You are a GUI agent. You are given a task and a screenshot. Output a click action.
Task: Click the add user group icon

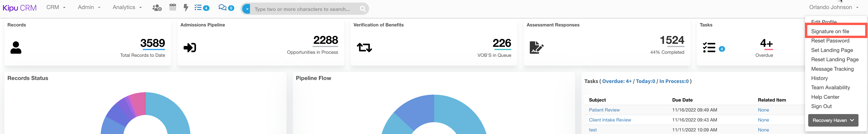click(157, 7)
